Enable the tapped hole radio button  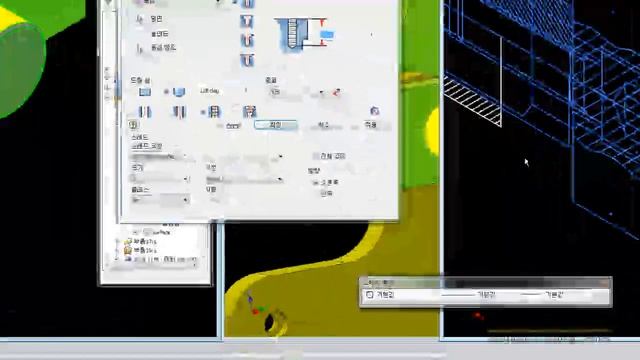tap(203, 112)
